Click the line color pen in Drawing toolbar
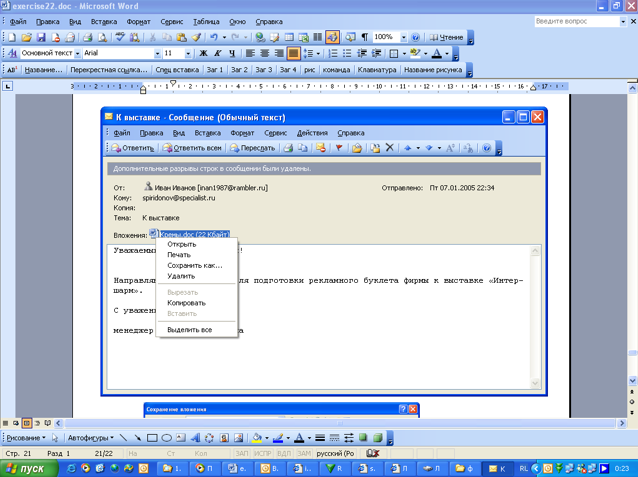This screenshot has width=638, height=477. click(x=278, y=438)
